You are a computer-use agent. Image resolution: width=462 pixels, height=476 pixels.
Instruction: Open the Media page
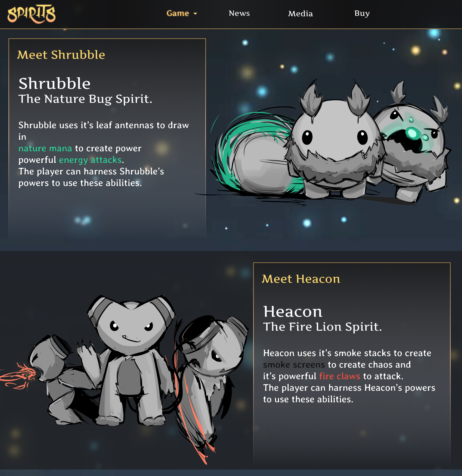tap(300, 14)
